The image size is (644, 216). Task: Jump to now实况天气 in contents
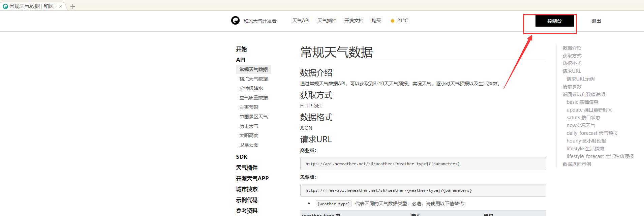click(x=581, y=125)
